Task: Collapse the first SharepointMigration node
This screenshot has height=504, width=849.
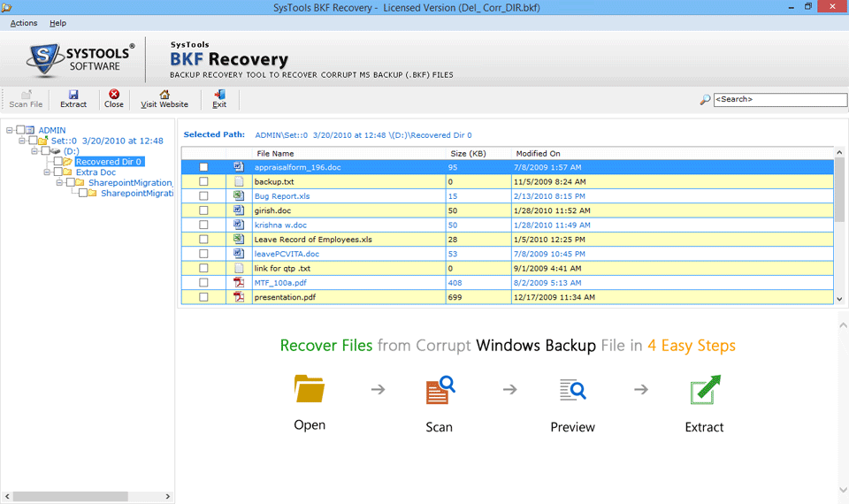Action: (59, 182)
